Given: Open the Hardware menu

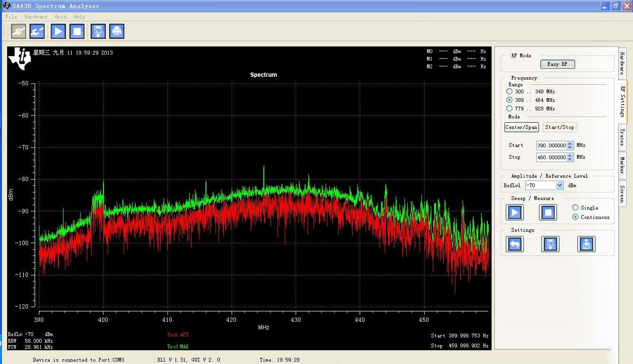Looking at the screenshot, I should coord(36,17).
